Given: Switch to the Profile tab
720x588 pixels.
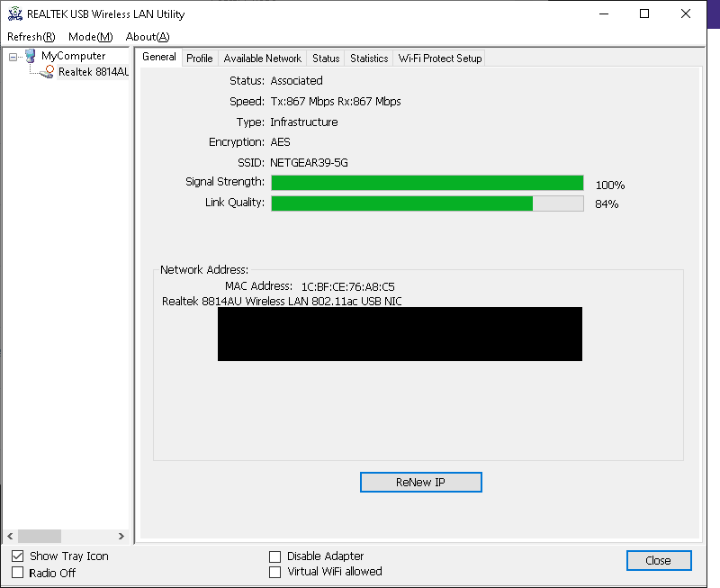Looking at the screenshot, I should pyautogui.click(x=199, y=59).
